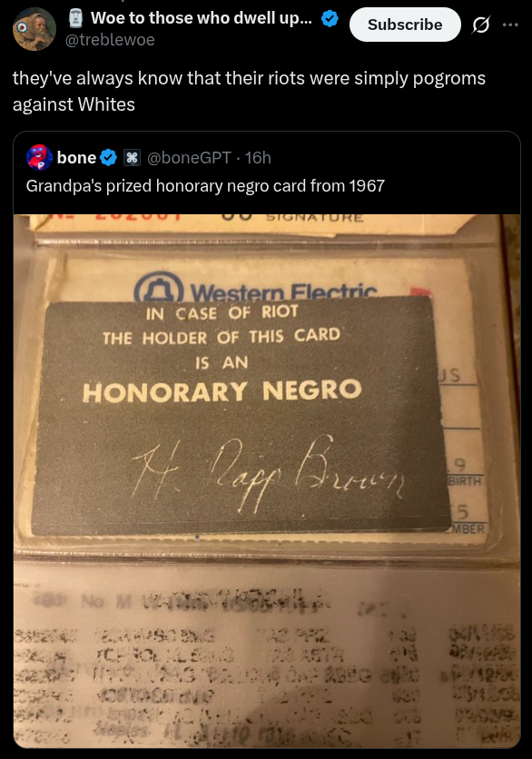The width and height of the screenshot is (532, 759).
Task: Click the square affiliate badge next to bone
Action: pyautogui.click(x=133, y=158)
